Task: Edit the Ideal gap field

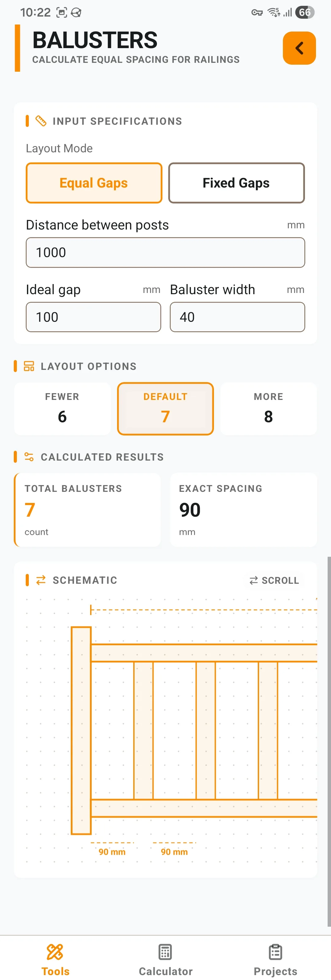Action: [x=93, y=317]
